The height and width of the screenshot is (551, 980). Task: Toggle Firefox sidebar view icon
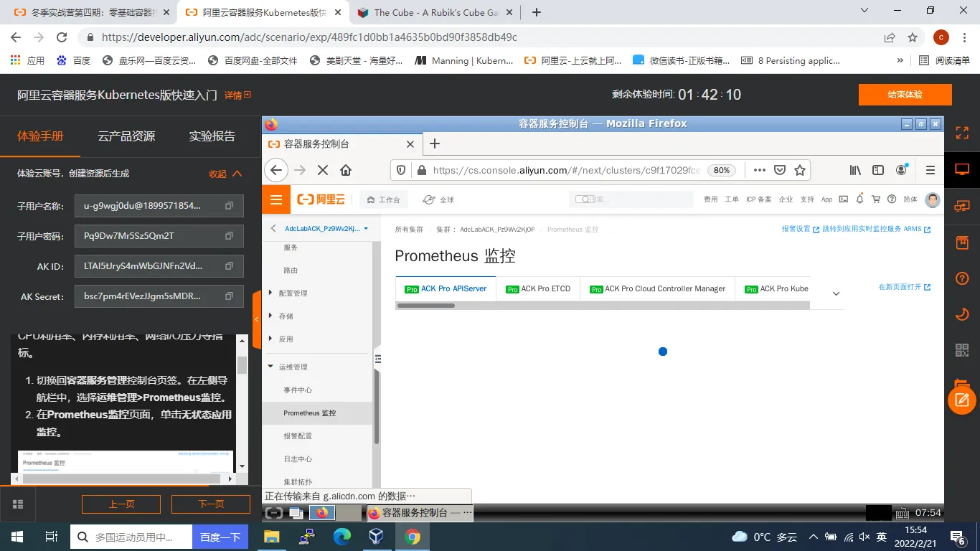click(x=878, y=170)
